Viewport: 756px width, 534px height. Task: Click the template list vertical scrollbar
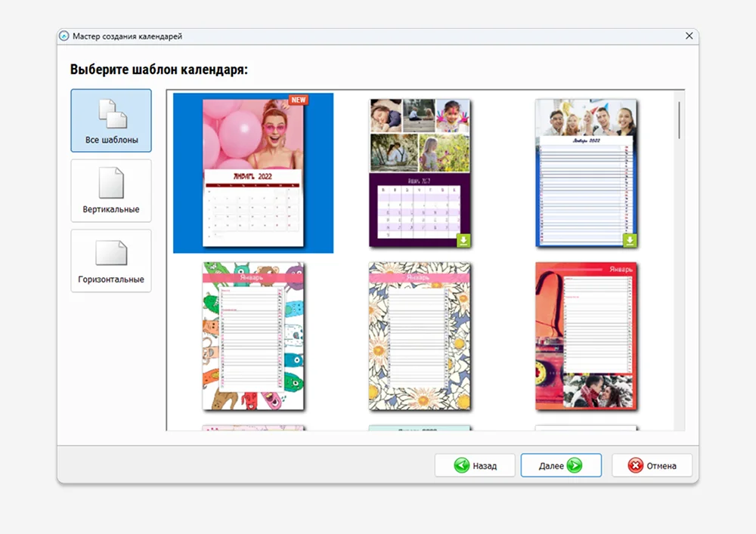(679, 121)
